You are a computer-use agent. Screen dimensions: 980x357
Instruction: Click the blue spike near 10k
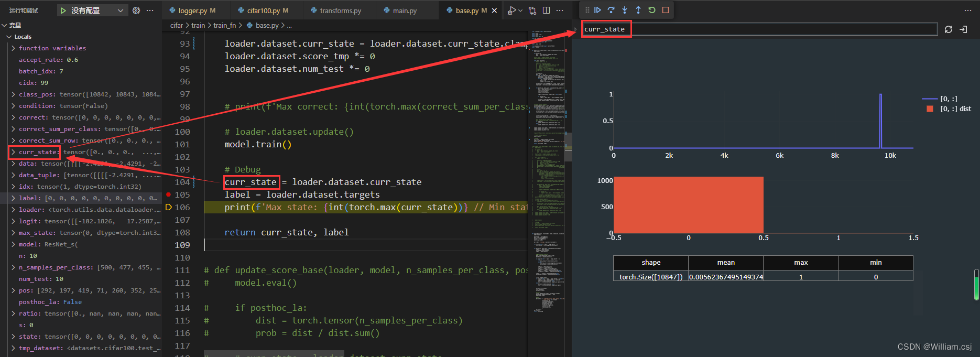tap(880, 121)
